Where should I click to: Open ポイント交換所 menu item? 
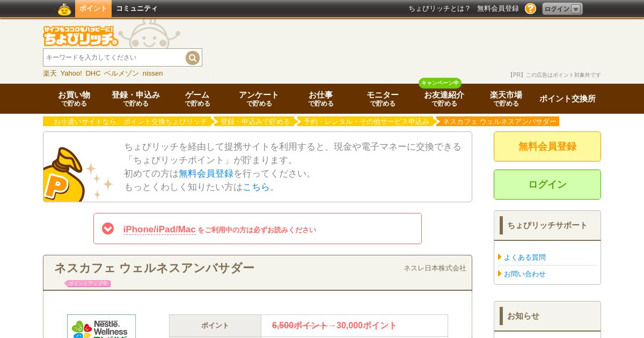pos(568,99)
